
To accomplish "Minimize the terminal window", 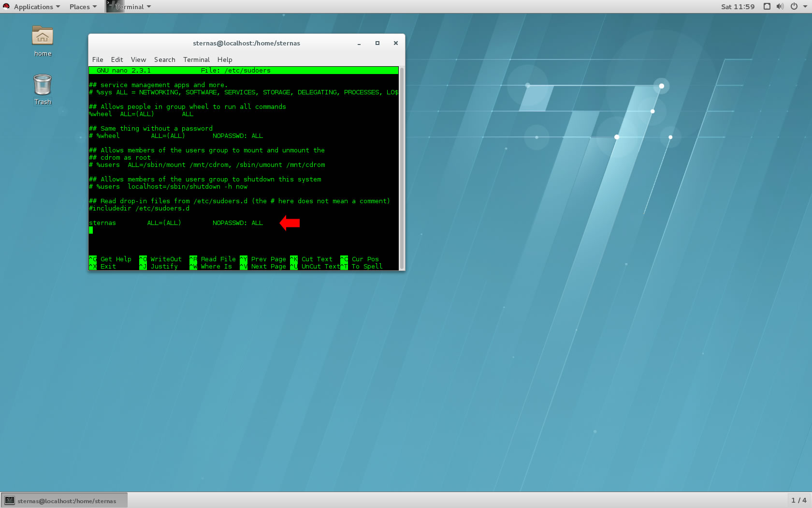I will (x=359, y=43).
